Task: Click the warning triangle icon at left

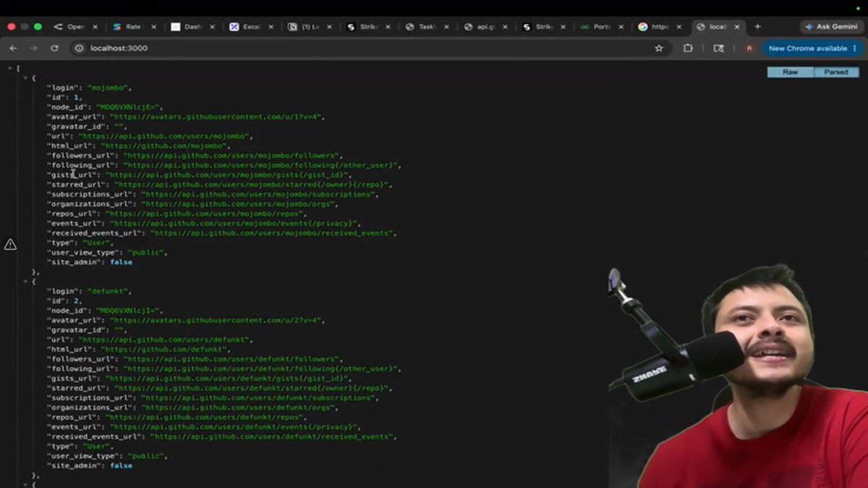Action: click(10, 244)
